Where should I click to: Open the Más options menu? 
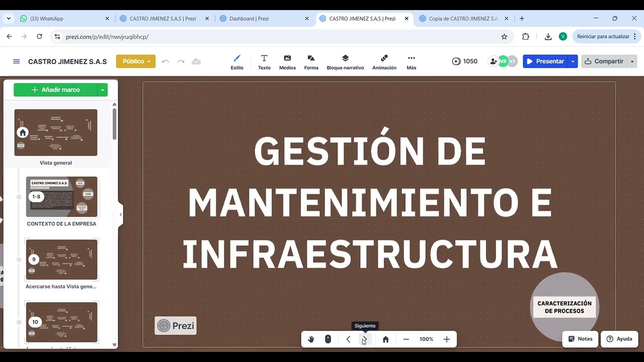tap(412, 62)
